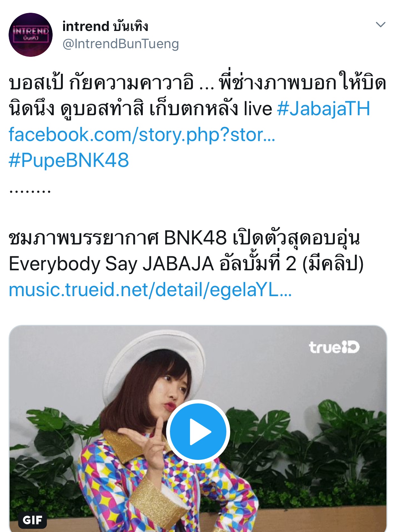Image resolution: width=396 pixels, height=532 pixels.
Task: Open the #PupeBNK48 hashtag
Action: (x=69, y=160)
